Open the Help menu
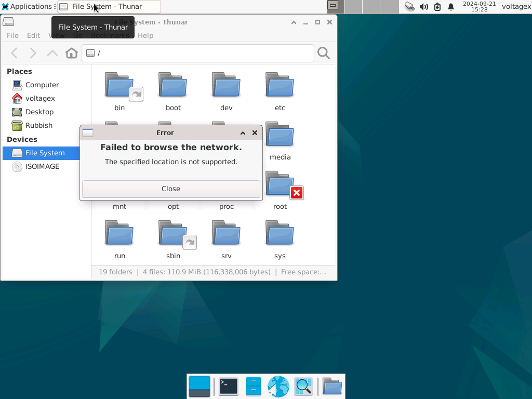This screenshot has height=399, width=532. [145, 35]
